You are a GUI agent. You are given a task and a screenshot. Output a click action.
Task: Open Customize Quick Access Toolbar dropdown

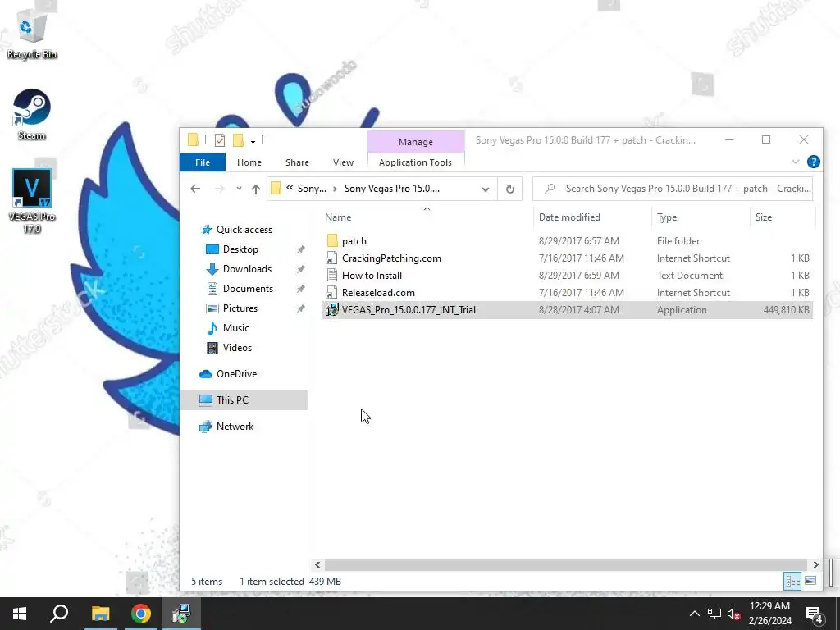pyautogui.click(x=253, y=141)
